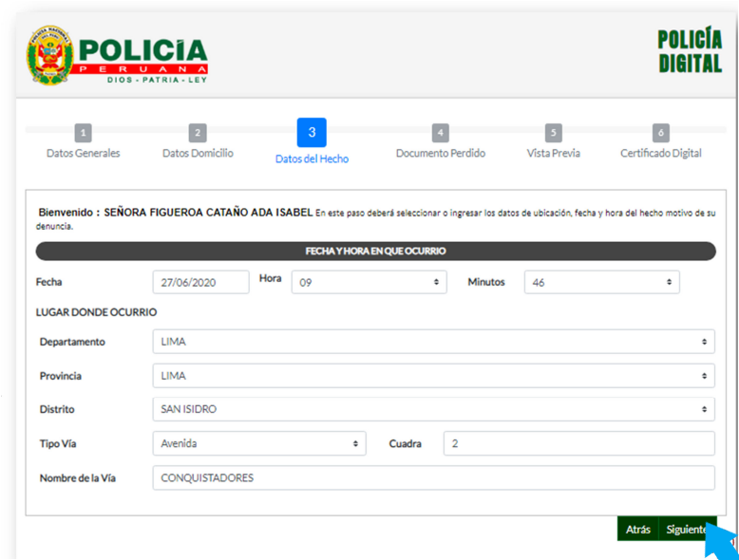This screenshot has height=560, width=739.
Task: Expand the Departamento dropdown
Action: (x=433, y=342)
